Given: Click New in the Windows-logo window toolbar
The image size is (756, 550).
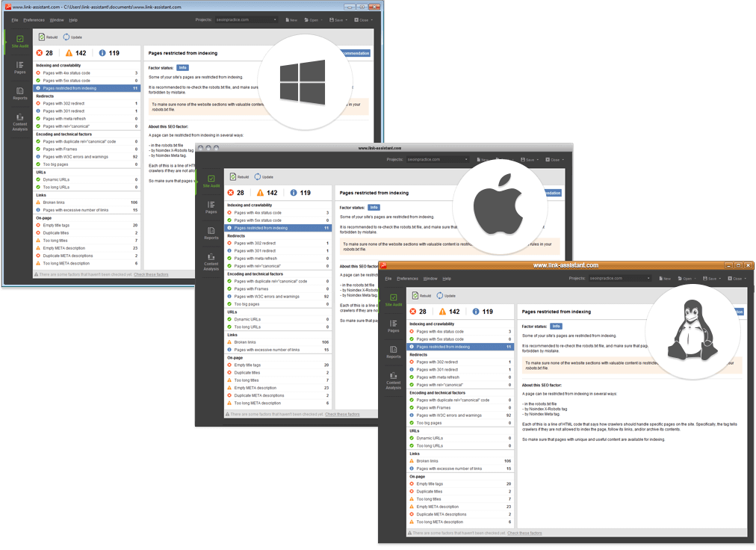Looking at the screenshot, I should coord(291,19).
